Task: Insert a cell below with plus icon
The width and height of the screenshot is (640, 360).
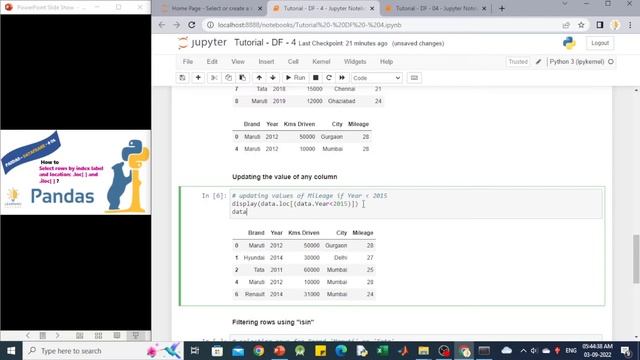Action: tap(198, 78)
